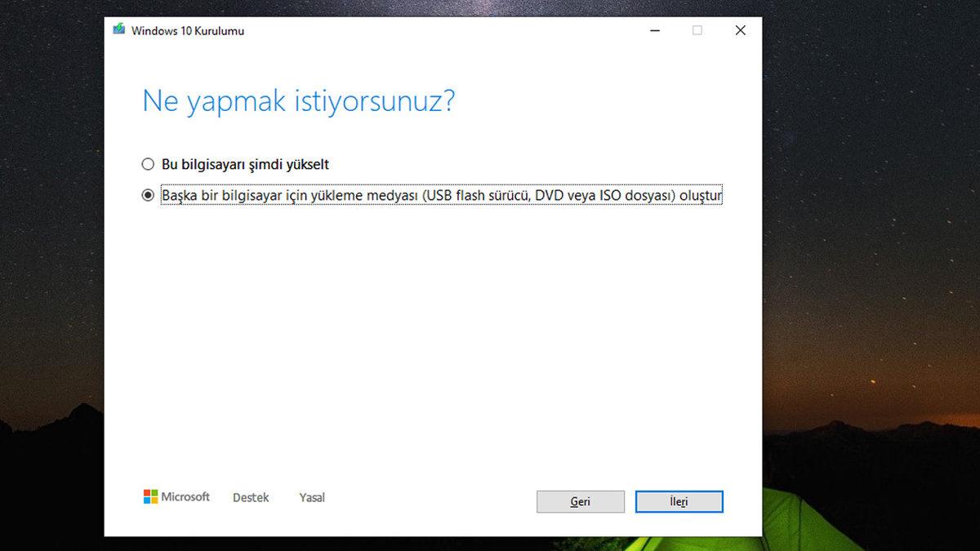The height and width of the screenshot is (551, 980).
Task: Click the Geri button to go back
Action: click(580, 501)
